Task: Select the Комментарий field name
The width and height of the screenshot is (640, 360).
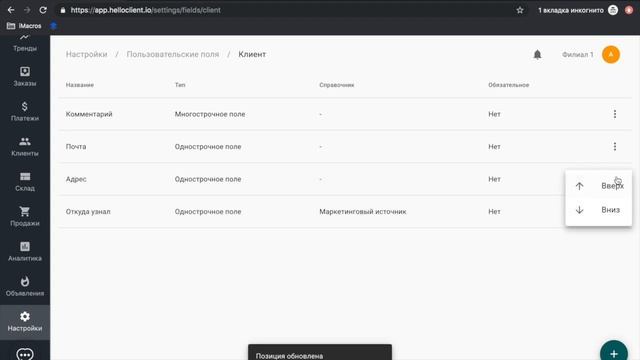Action: [89, 114]
